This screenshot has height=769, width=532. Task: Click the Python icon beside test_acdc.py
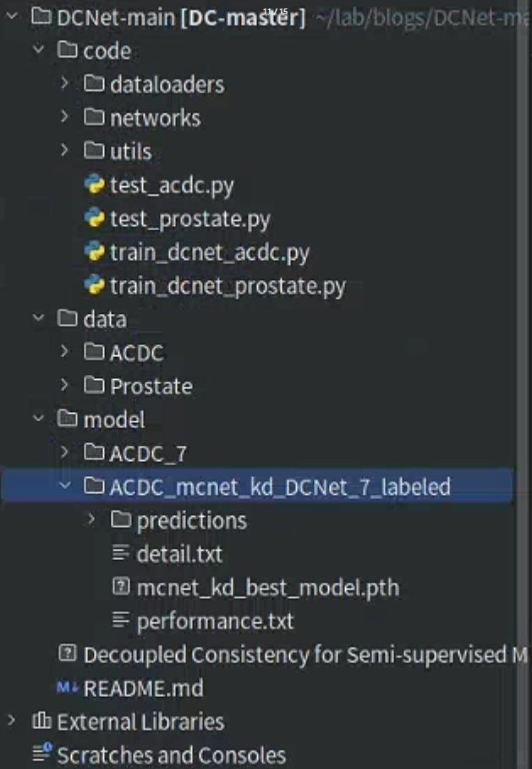click(x=95, y=184)
